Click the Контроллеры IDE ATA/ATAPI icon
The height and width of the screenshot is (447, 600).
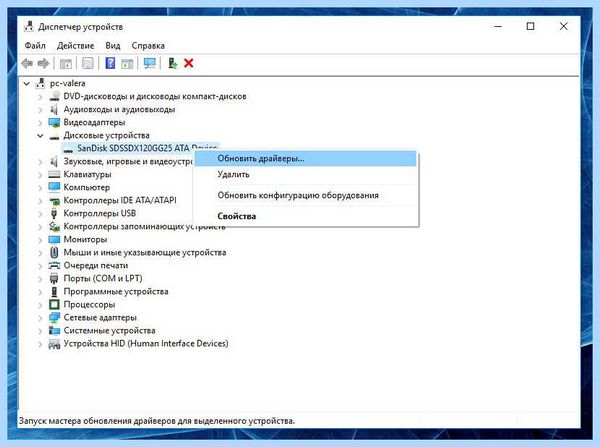[x=54, y=201]
